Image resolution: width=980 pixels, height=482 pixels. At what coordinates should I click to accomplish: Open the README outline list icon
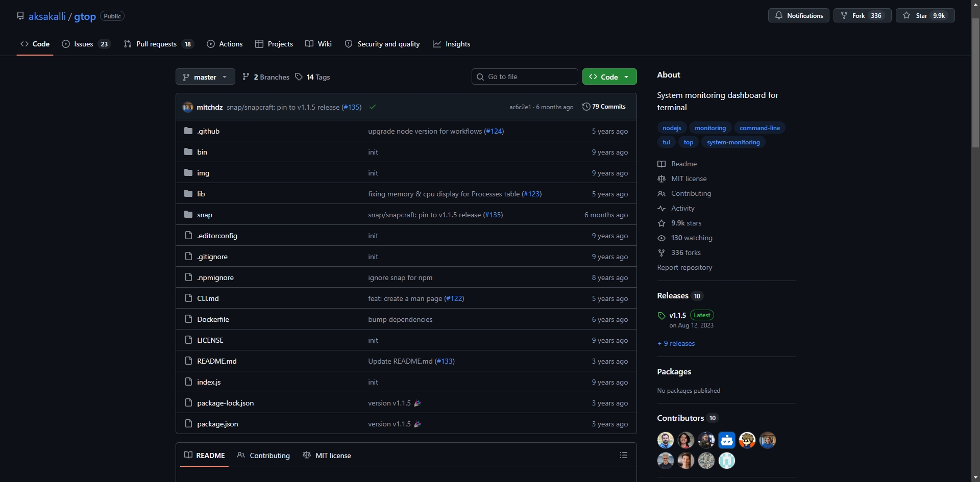[x=624, y=455]
